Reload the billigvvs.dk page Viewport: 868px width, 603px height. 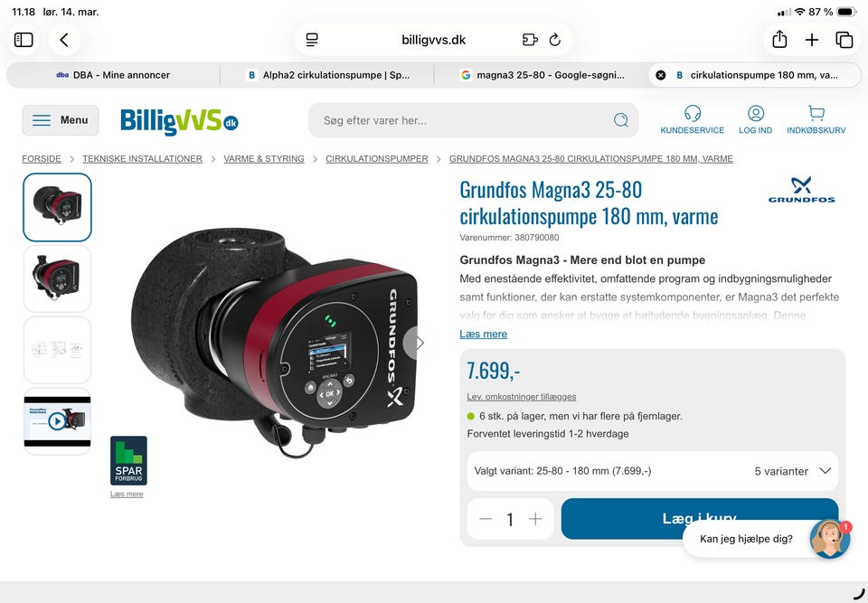point(554,40)
